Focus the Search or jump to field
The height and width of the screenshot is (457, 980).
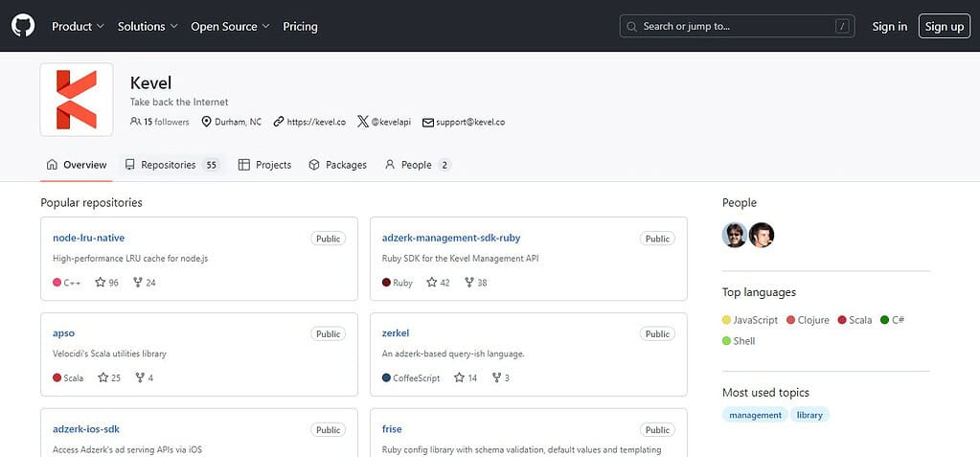[x=737, y=26]
